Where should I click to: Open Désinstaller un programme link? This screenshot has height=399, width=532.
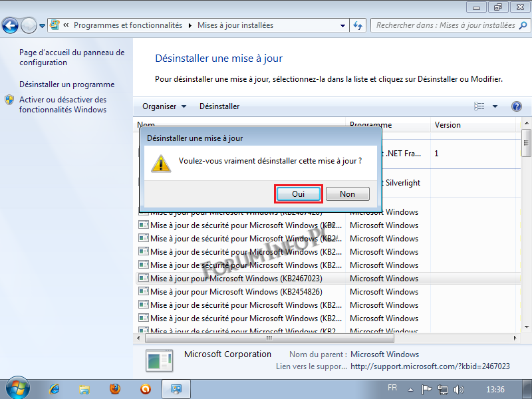67,84
